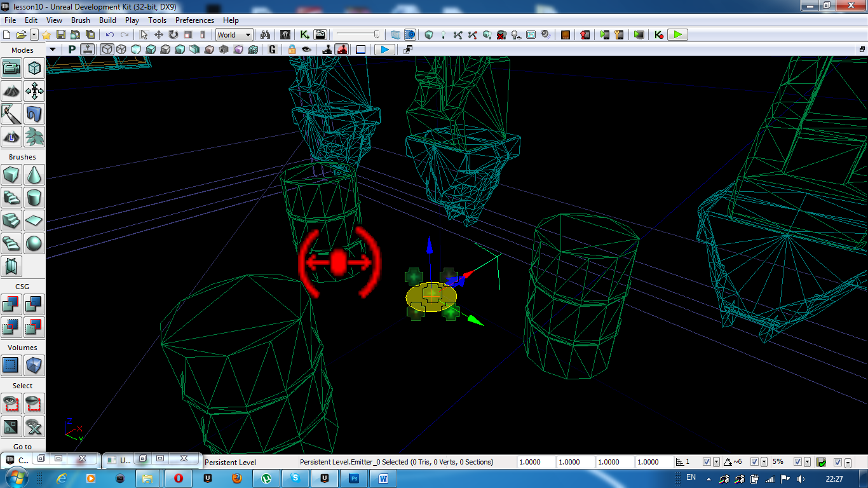The image size is (868, 488).
Task: Select the Terrain Editing mode icon
Action: [12, 91]
